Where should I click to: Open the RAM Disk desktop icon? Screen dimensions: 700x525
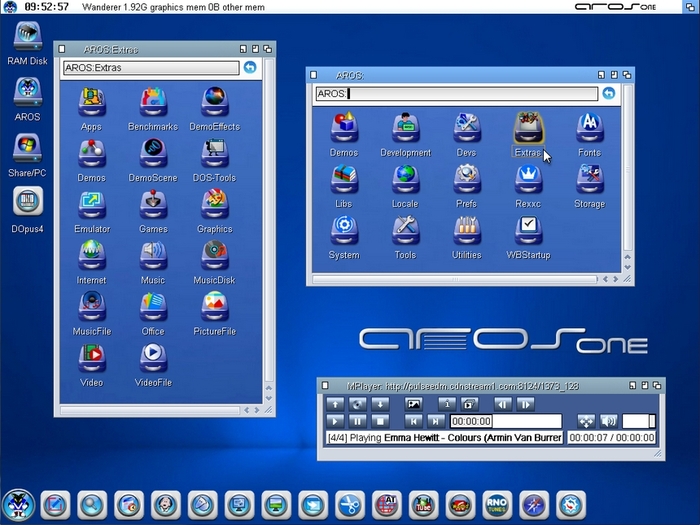27,36
